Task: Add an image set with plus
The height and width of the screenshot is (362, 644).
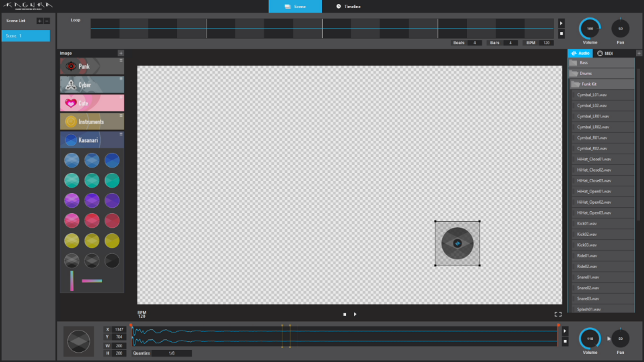Action: (121, 53)
